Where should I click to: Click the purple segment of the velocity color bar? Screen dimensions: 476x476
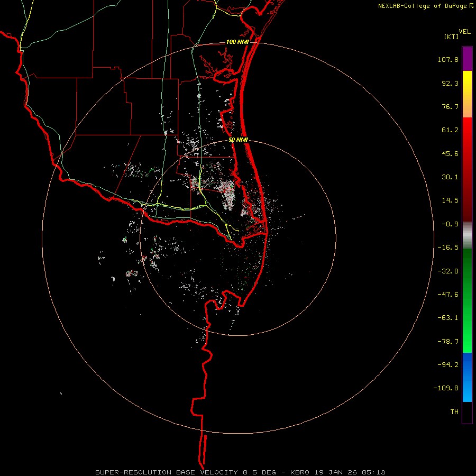467,59
